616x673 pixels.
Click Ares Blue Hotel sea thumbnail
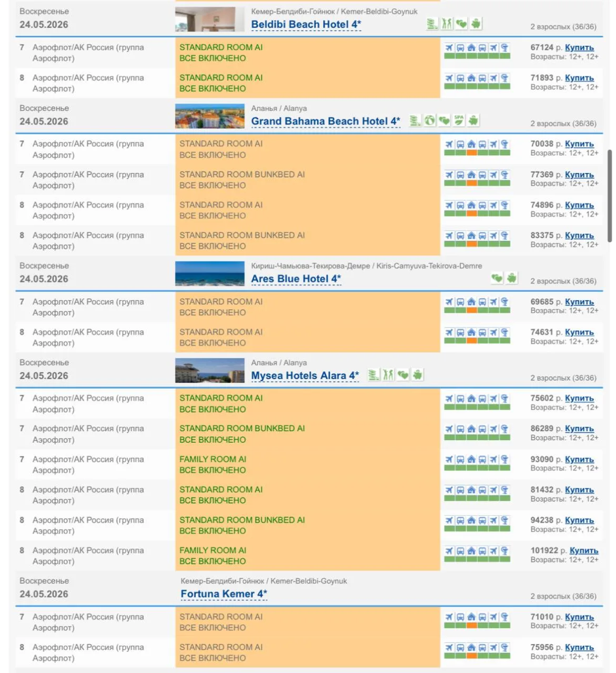click(210, 274)
